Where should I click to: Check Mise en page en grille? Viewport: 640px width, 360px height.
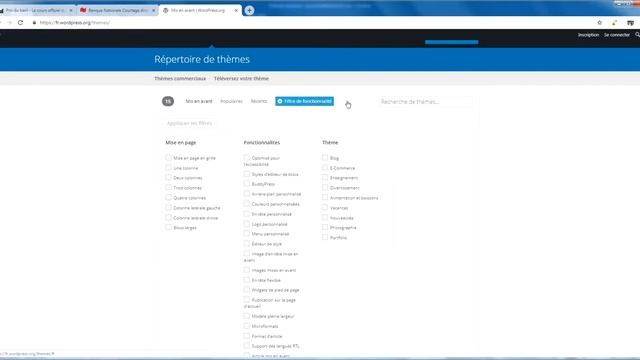click(168, 158)
